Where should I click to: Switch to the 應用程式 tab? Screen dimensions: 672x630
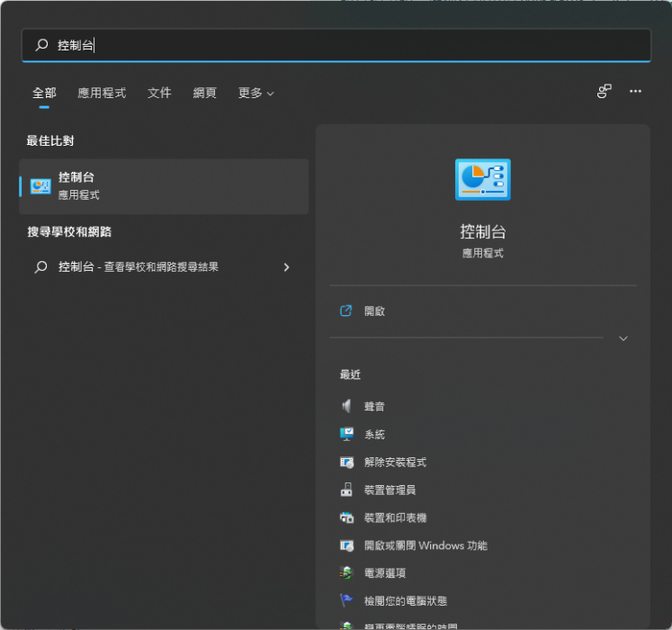[x=102, y=93]
